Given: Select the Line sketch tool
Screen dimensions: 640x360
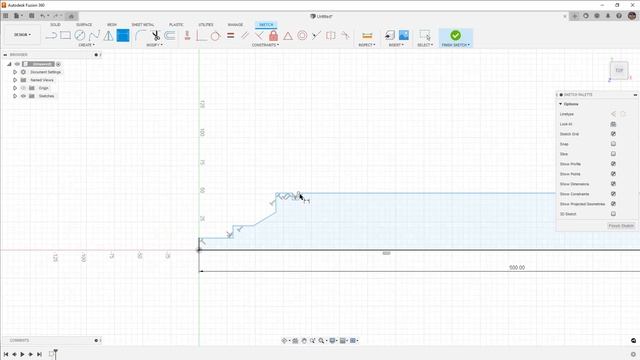Looking at the screenshot, I should click(51, 36).
